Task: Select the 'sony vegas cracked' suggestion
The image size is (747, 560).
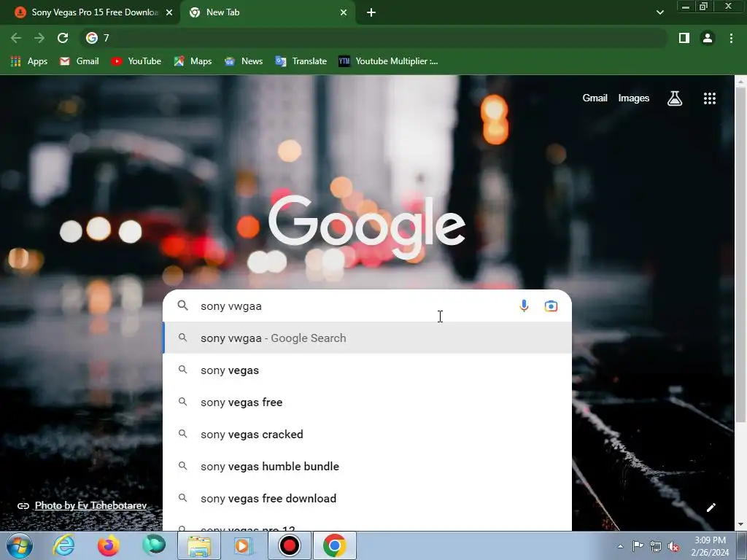Action: (368, 435)
